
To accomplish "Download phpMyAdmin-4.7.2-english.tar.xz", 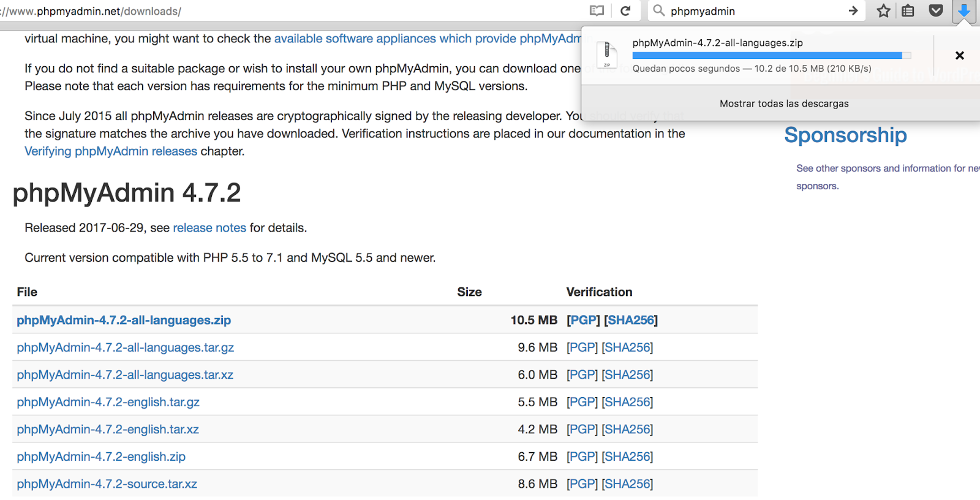I will [x=108, y=429].
